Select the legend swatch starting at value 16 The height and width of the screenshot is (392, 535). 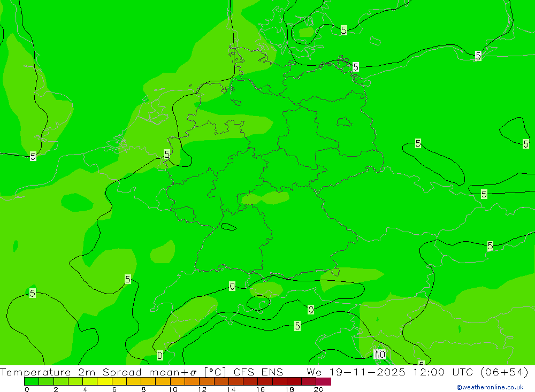tap(265, 381)
